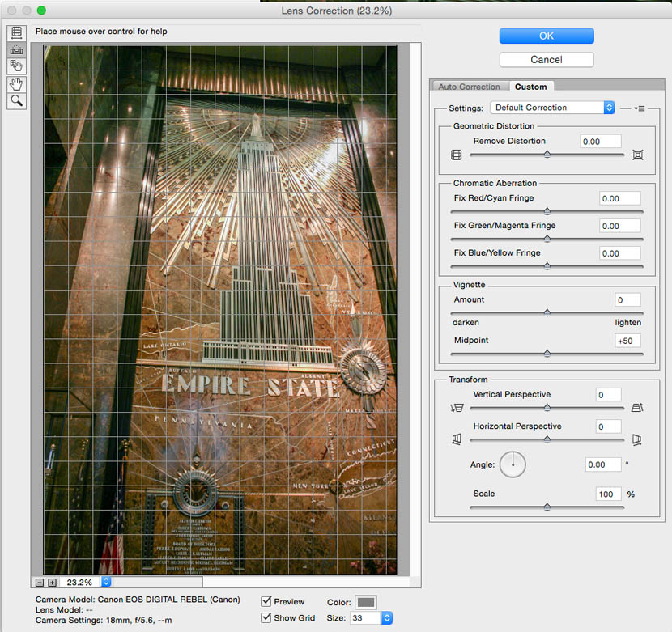Click the right Vertical Perspective icon
This screenshot has height=632, width=672.
(x=637, y=408)
